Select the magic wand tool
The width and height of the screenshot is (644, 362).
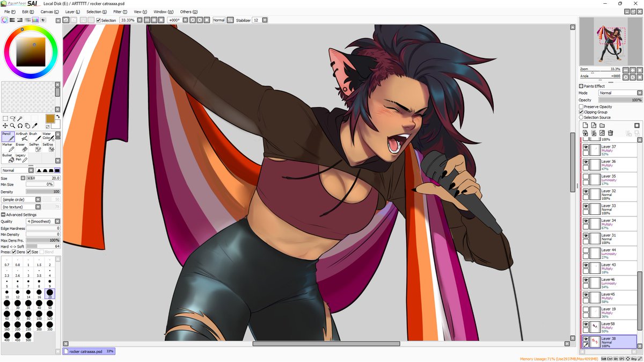tap(20, 119)
